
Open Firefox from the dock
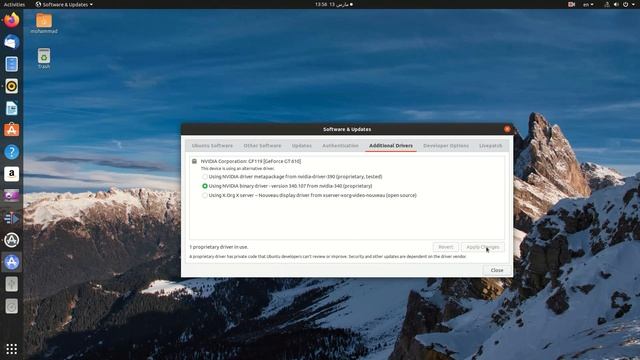(x=11, y=20)
